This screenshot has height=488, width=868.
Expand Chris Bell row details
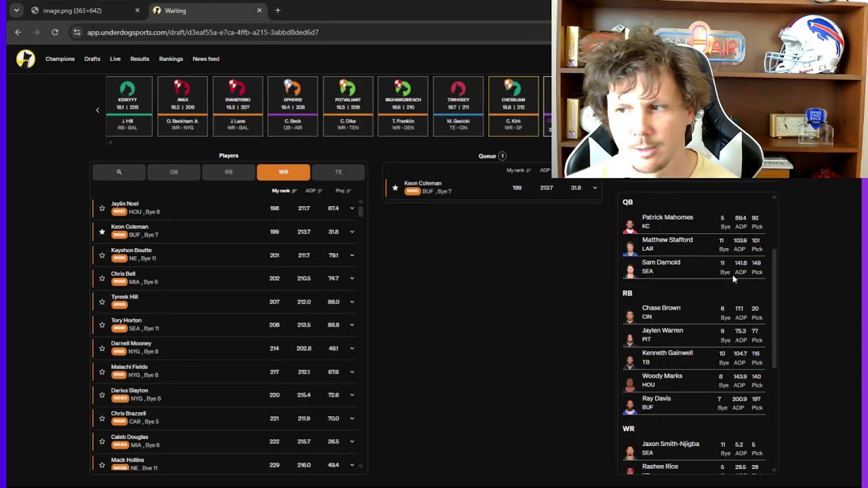pos(352,279)
